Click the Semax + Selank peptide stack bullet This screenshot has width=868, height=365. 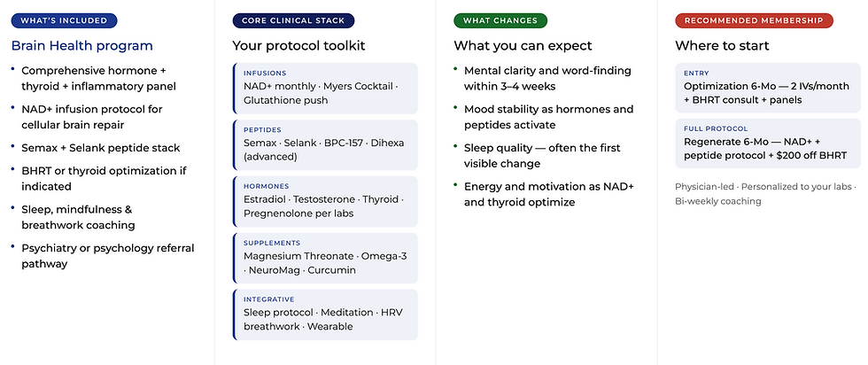(x=100, y=148)
